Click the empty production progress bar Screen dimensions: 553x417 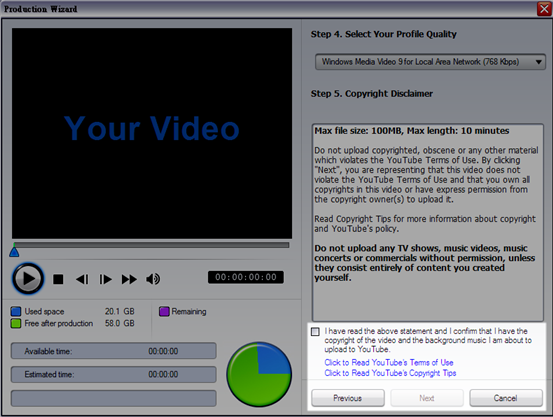click(114, 398)
